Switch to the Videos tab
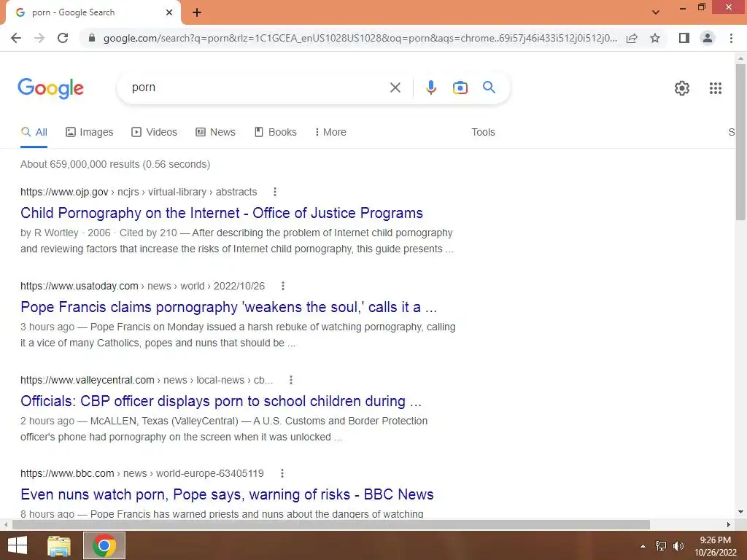Viewport: 747px width, 560px height. 155,132
